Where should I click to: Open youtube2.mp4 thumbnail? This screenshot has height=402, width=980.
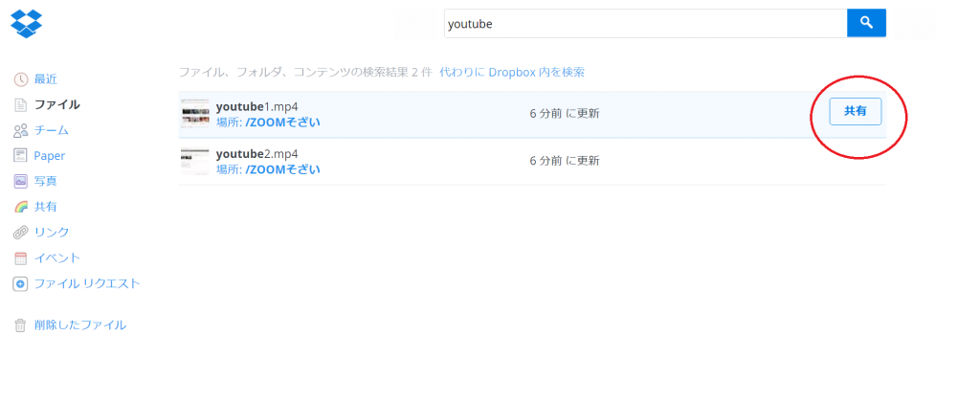point(195,162)
